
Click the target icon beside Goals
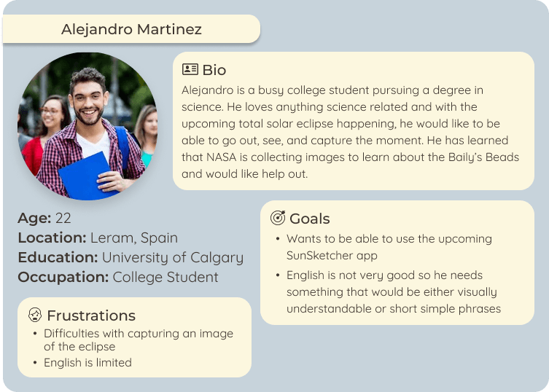[x=278, y=219]
